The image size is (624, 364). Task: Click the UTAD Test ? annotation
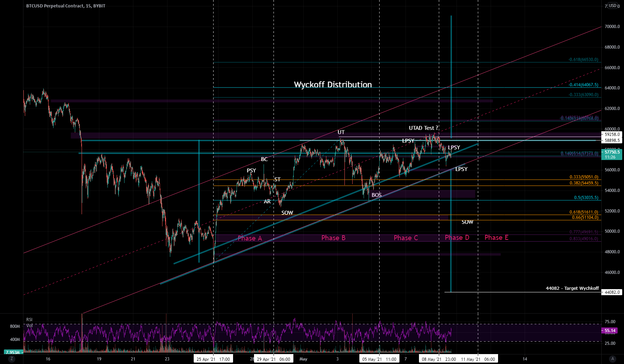424,128
